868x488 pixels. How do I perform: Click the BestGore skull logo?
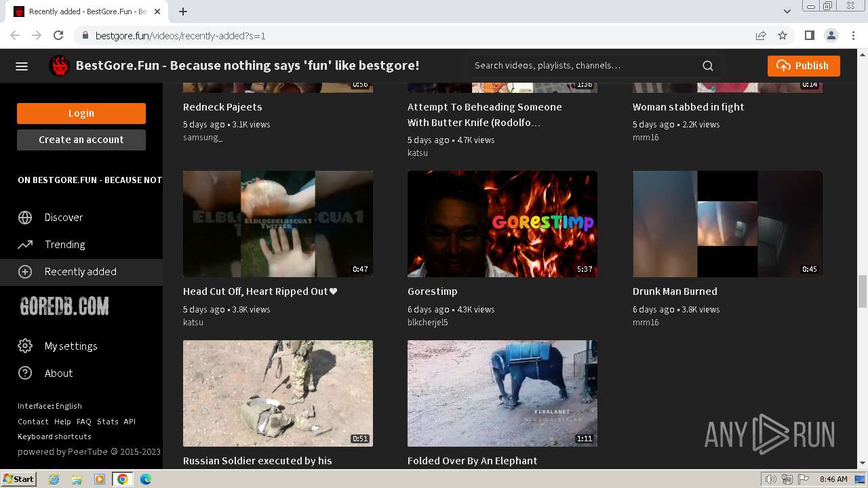point(60,66)
